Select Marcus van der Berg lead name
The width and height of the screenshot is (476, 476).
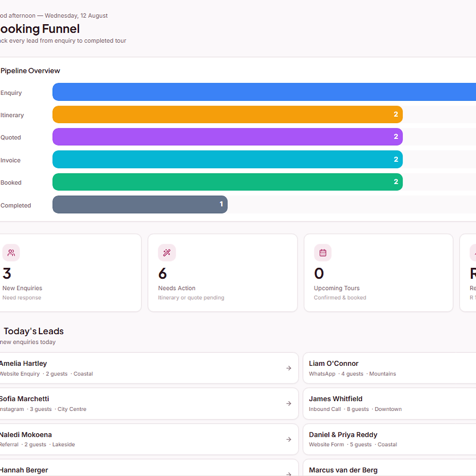click(x=343, y=470)
